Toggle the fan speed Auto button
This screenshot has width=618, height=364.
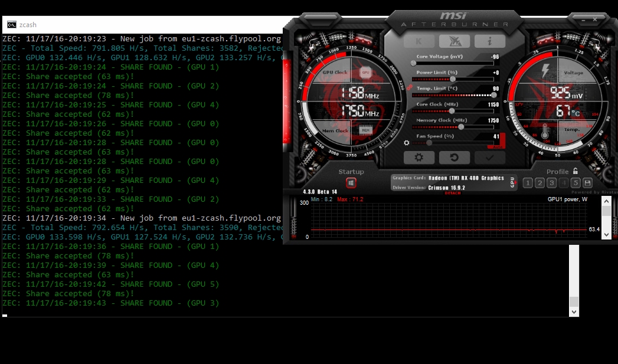click(x=498, y=147)
